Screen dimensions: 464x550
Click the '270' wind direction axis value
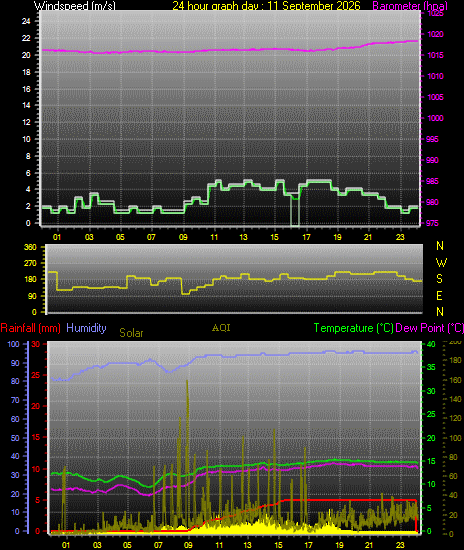(x=30, y=263)
